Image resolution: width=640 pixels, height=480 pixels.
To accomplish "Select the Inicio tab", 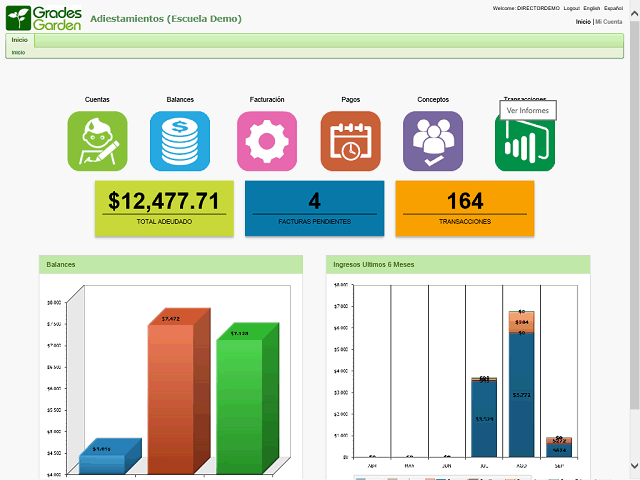I will (x=20, y=40).
